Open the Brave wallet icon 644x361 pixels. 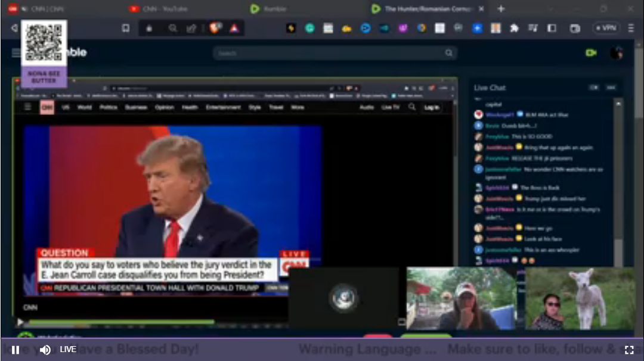pos(575,29)
